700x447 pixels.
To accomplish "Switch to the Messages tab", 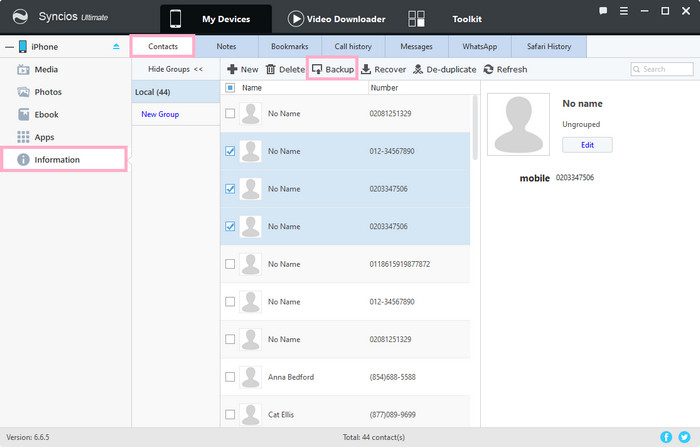I will [x=417, y=46].
